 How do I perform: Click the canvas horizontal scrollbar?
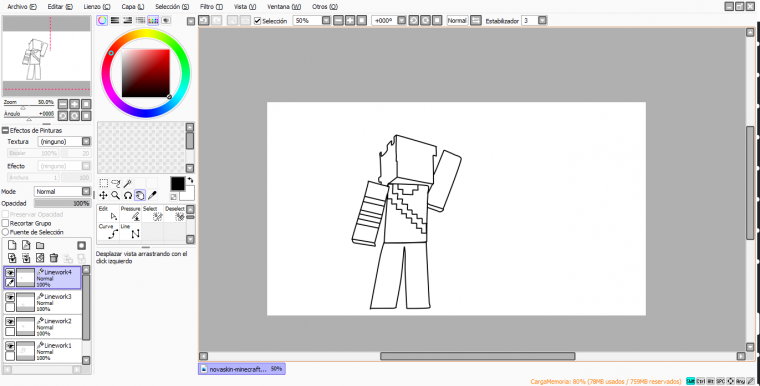point(477,356)
